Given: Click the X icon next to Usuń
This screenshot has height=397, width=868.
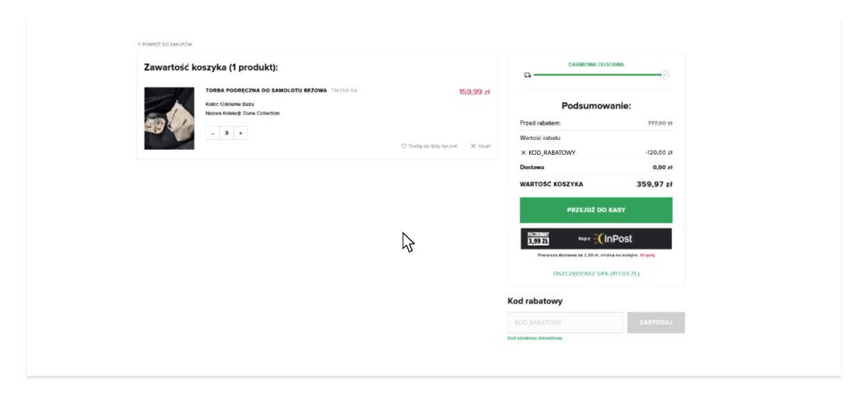Looking at the screenshot, I should pos(473,146).
